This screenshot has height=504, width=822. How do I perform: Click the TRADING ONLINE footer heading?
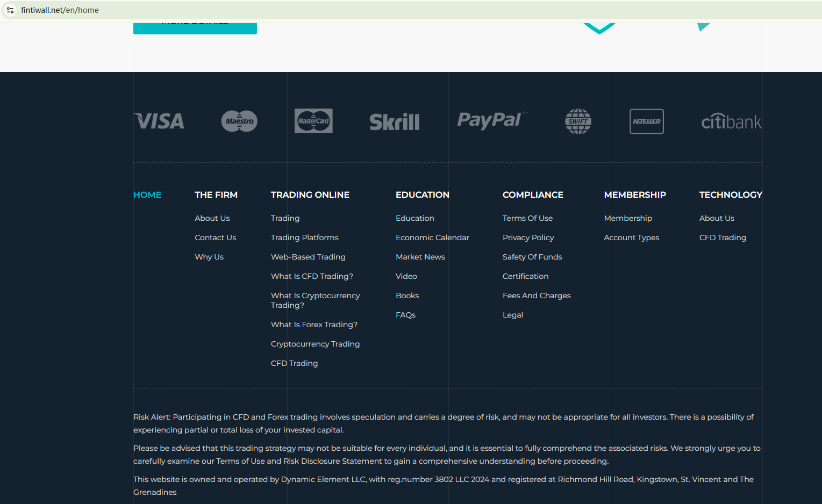pos(310,195)
